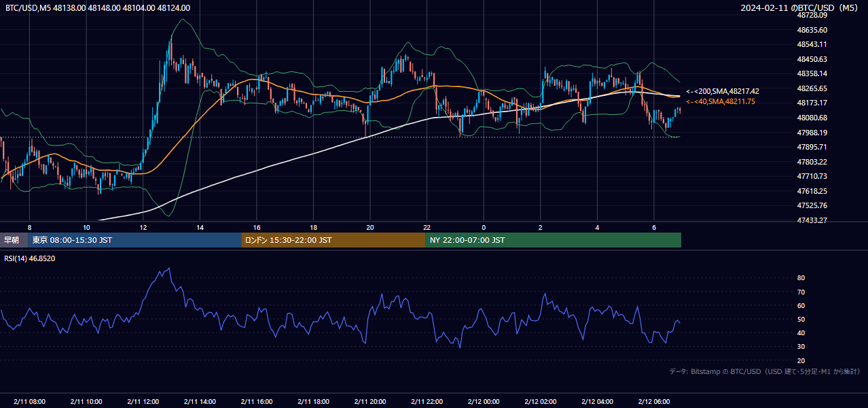Click the 2/12 00:00 date label
Screen dimensions: 868x408
[484, 402]
